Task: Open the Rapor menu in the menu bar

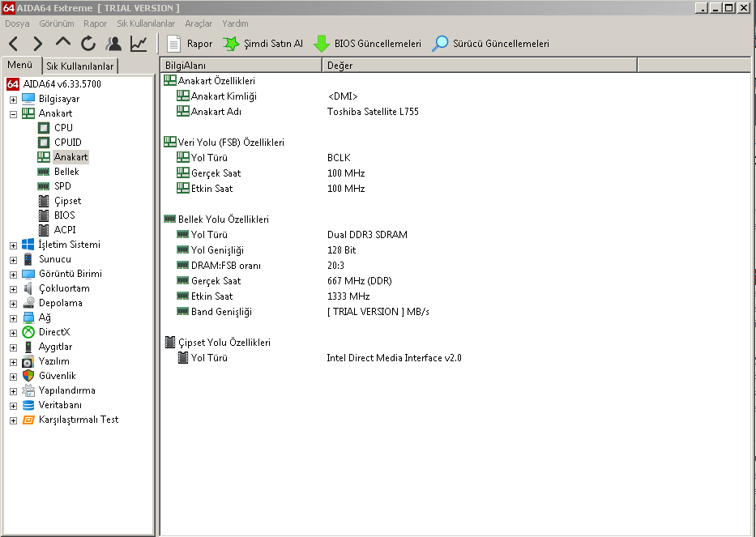Action: pos(95,23)
